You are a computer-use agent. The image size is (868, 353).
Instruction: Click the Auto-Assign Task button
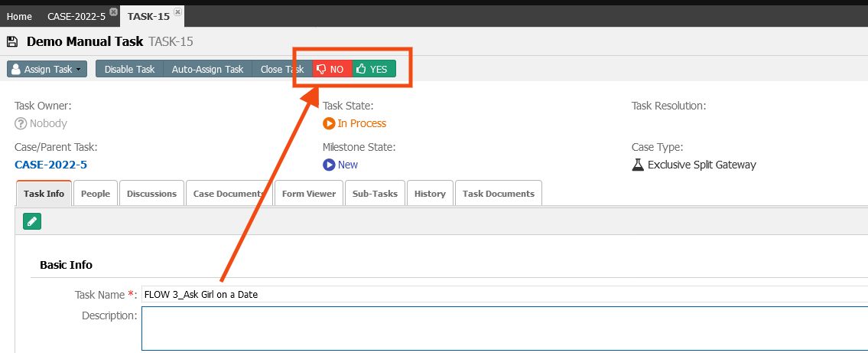(x=207, y=69)
